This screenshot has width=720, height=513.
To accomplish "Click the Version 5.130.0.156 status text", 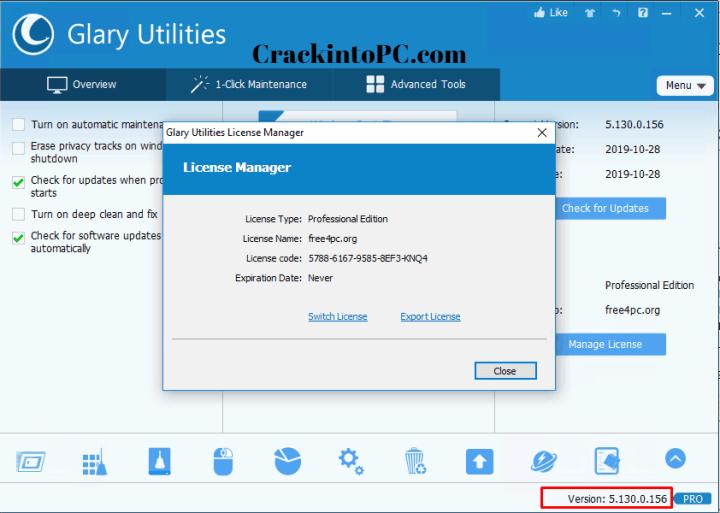I will pyautogui.click(x=617, y=499).
